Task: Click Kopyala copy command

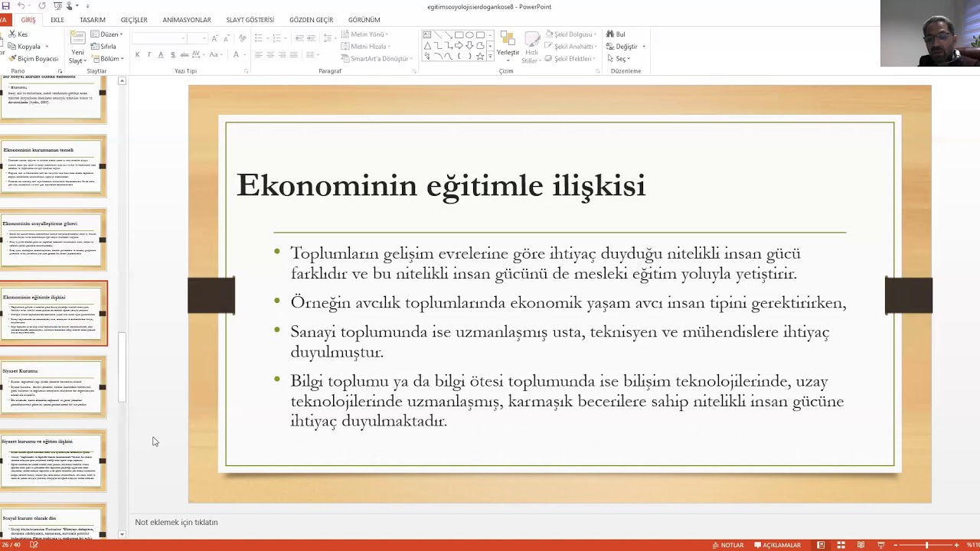Action: click(x=24, y=47)
